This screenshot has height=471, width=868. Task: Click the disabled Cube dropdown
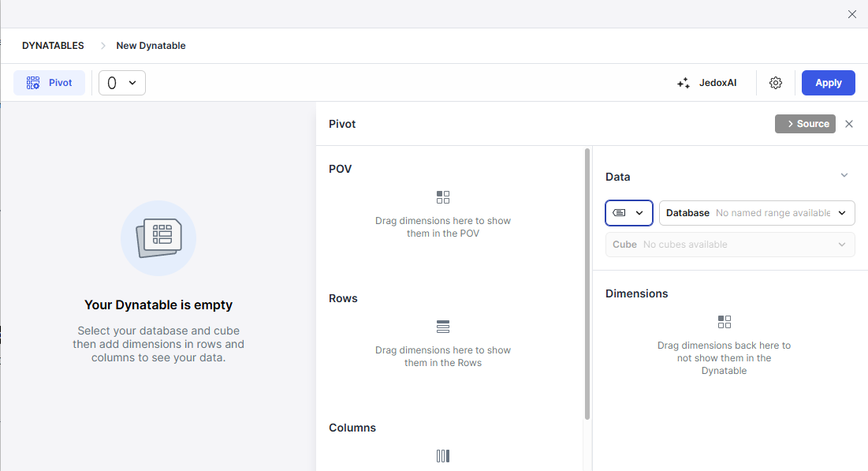(730, 245)
